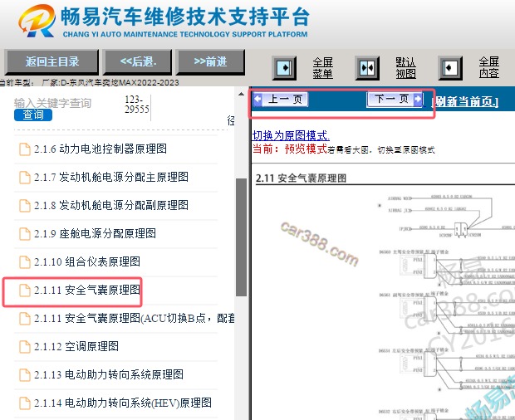Go to next page 下一页
The width and height of the screenshot is (515, 420).
tap(395, 99)
